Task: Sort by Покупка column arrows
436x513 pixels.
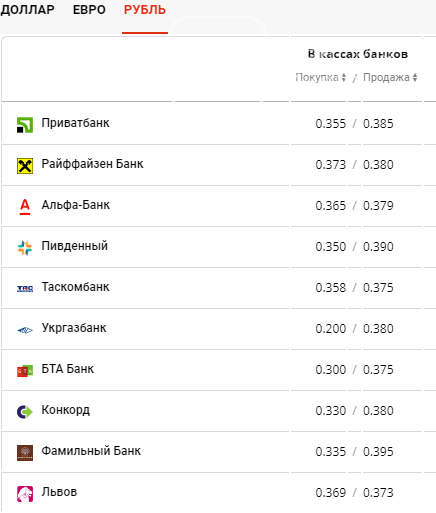Action: 344,78
